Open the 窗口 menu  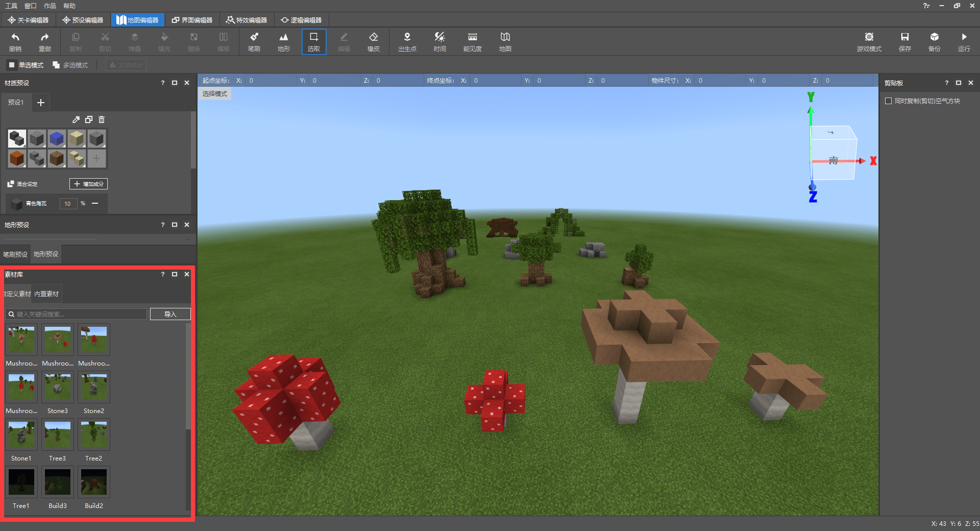pos(31,6)
